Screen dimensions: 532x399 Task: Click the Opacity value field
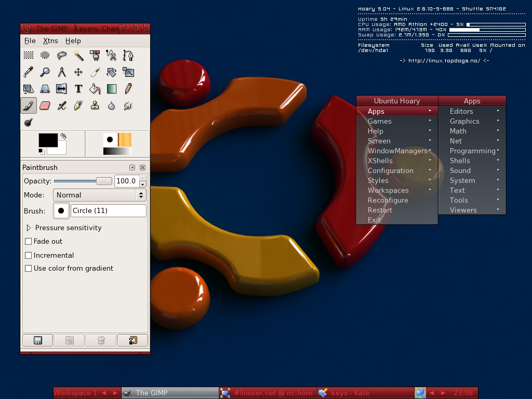click(127, 181)
